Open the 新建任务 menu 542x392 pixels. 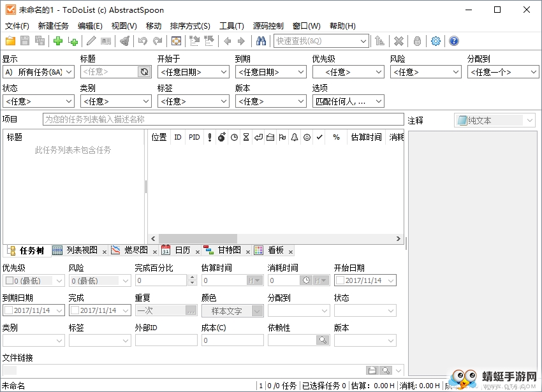pos(53,26)
